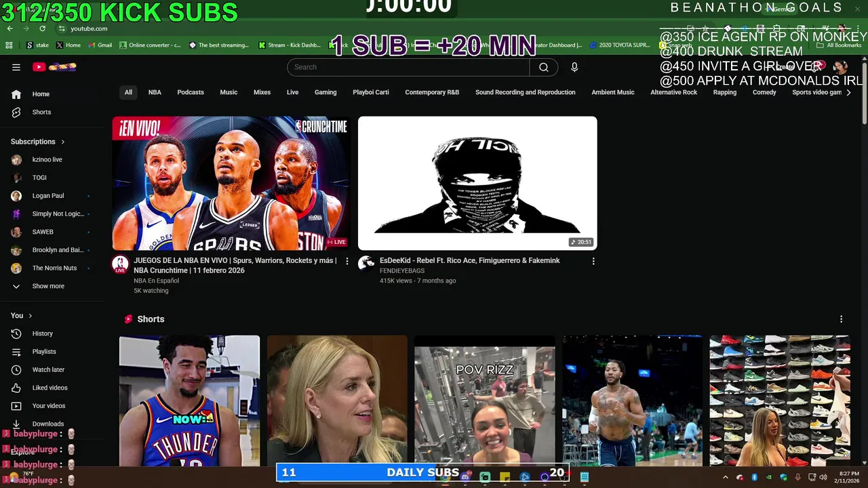
Task: Open the Stream - Kick Dashboard bookmark
Action: pyautogui.click(x=290, y=45)
